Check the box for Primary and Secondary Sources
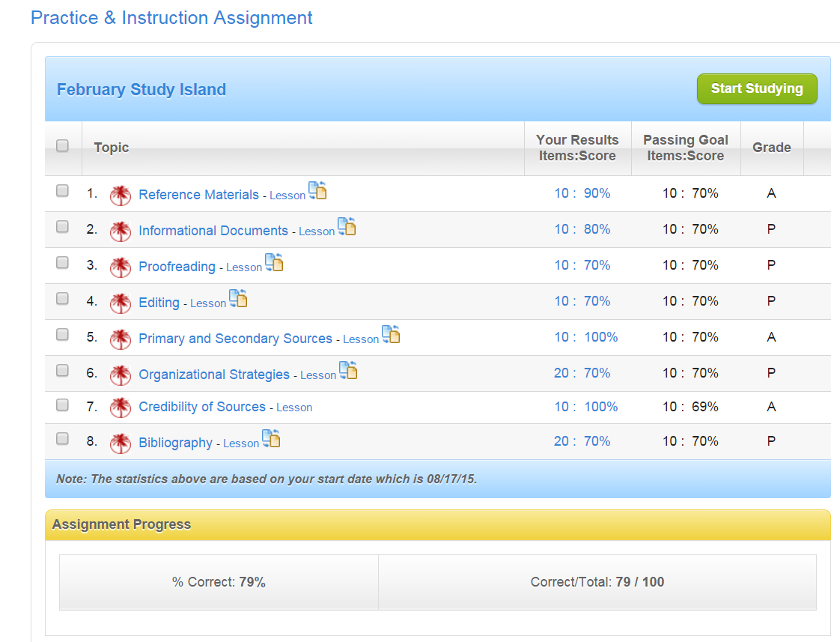Viewport: 840px width, 642px height. (63, 334)
